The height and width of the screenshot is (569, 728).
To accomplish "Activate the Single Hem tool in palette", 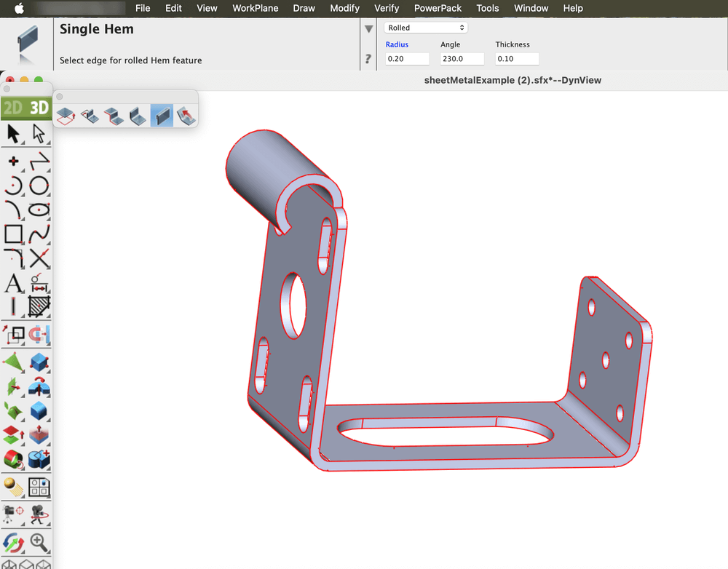I will pyautogui.click(x=162, y=115).
